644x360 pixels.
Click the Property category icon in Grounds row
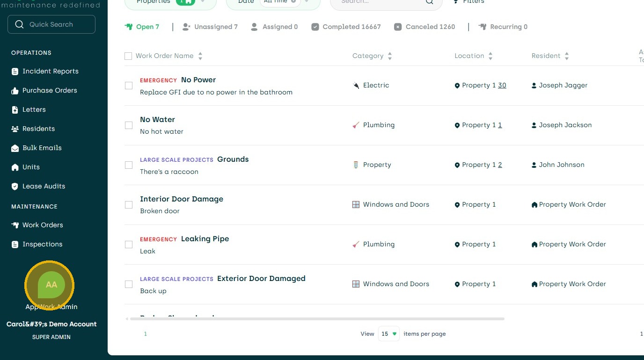(x=356, y=165)
